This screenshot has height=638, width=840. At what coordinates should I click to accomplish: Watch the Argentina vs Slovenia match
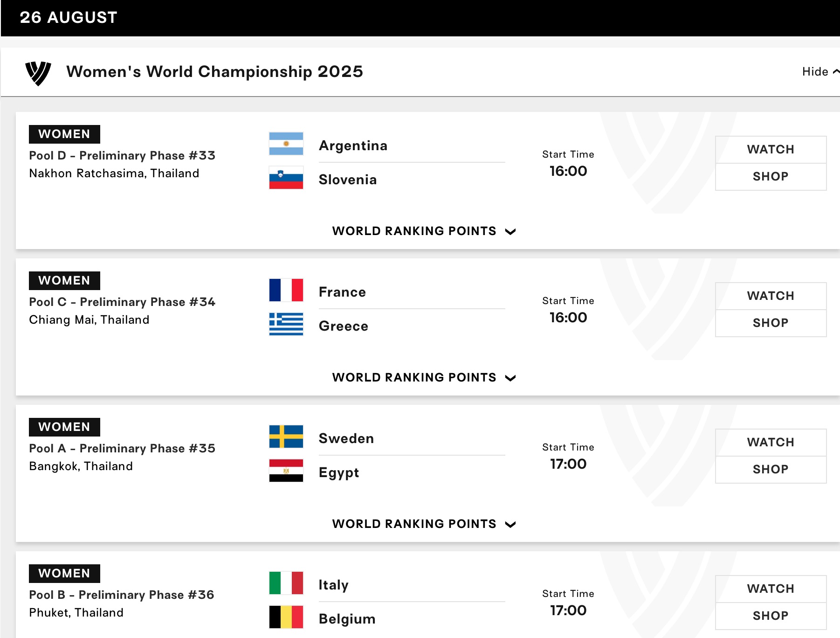[771, 150]
